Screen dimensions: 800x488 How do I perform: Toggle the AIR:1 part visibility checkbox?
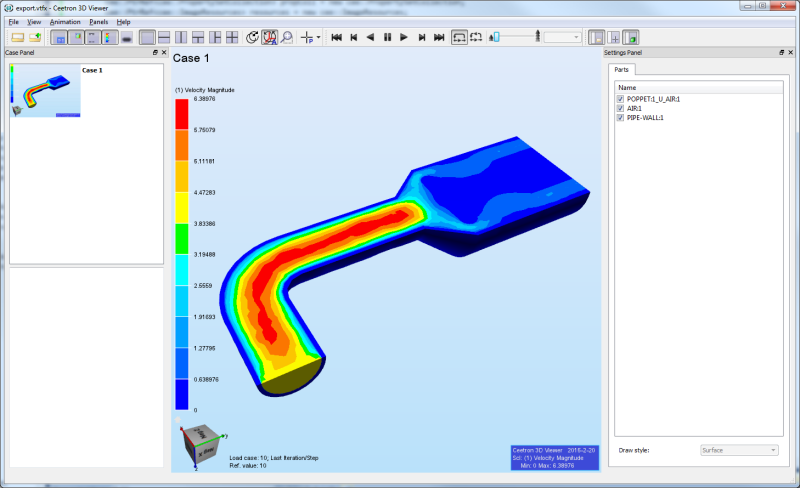pyautogui.click(x=620, y=108)
